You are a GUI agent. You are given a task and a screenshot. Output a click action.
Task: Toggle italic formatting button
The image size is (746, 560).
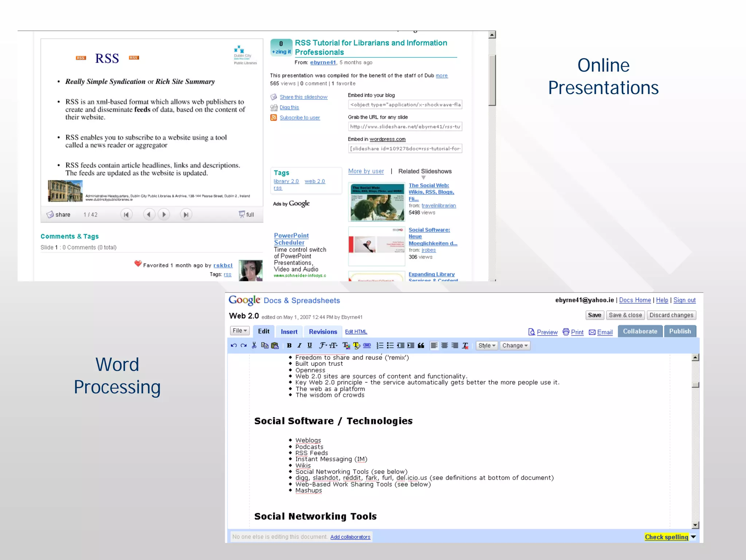point(299,345)
